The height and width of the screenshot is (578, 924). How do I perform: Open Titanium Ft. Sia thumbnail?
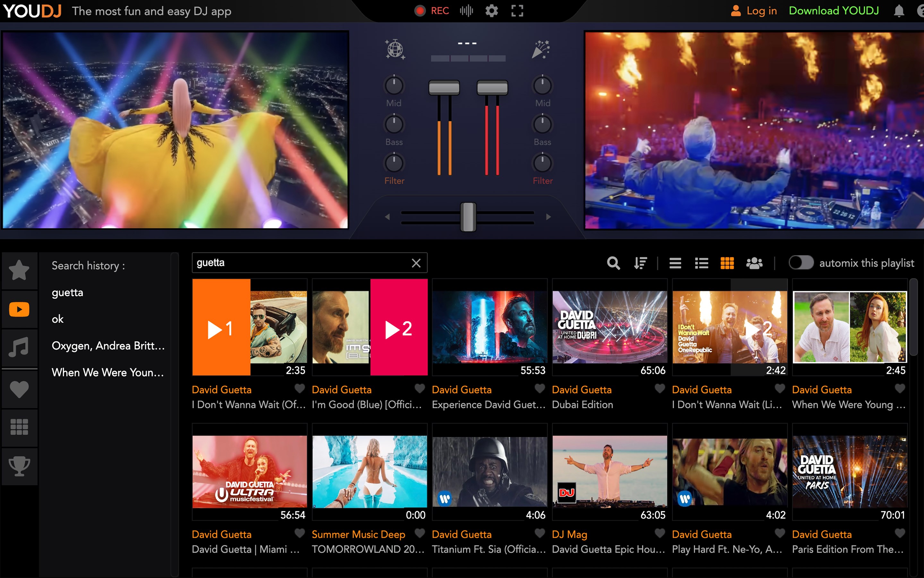[x=490, y=472]
